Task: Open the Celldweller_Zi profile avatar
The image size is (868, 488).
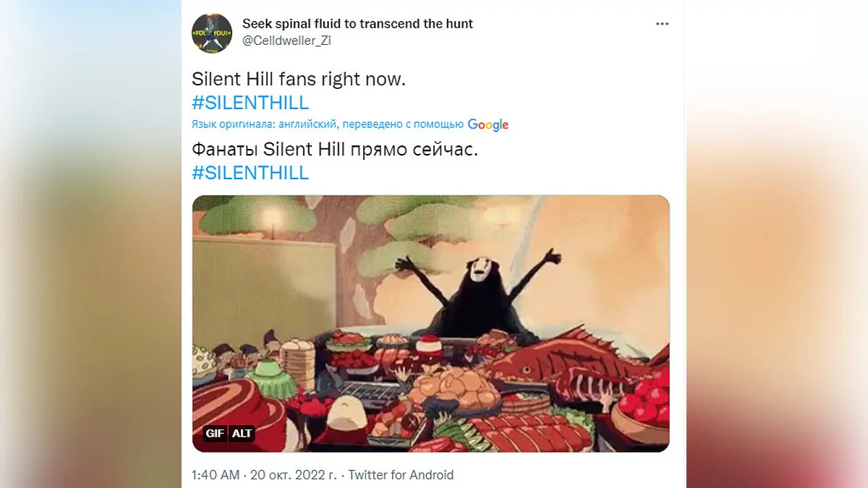Action: tap(212, 33)
